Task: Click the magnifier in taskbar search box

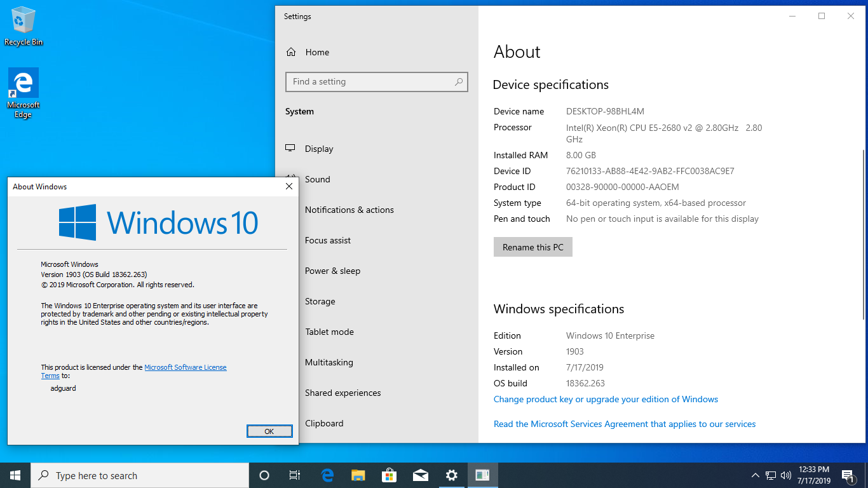Action: pos(43,475)
